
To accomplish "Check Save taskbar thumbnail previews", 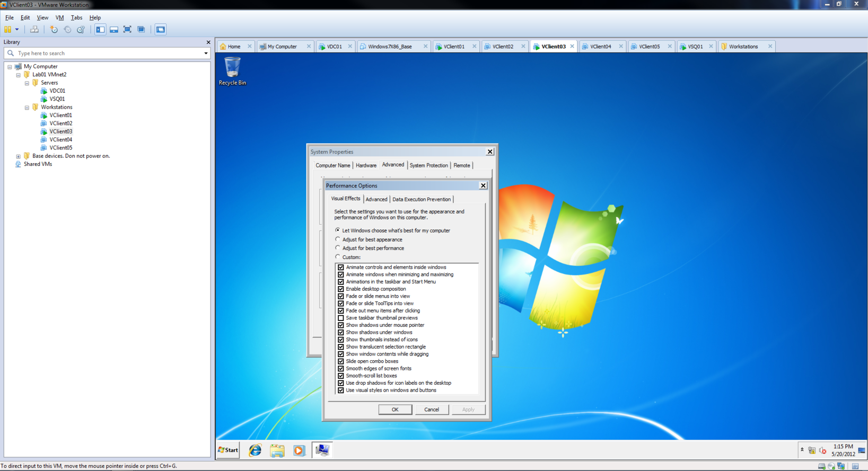I will [341, 318].
